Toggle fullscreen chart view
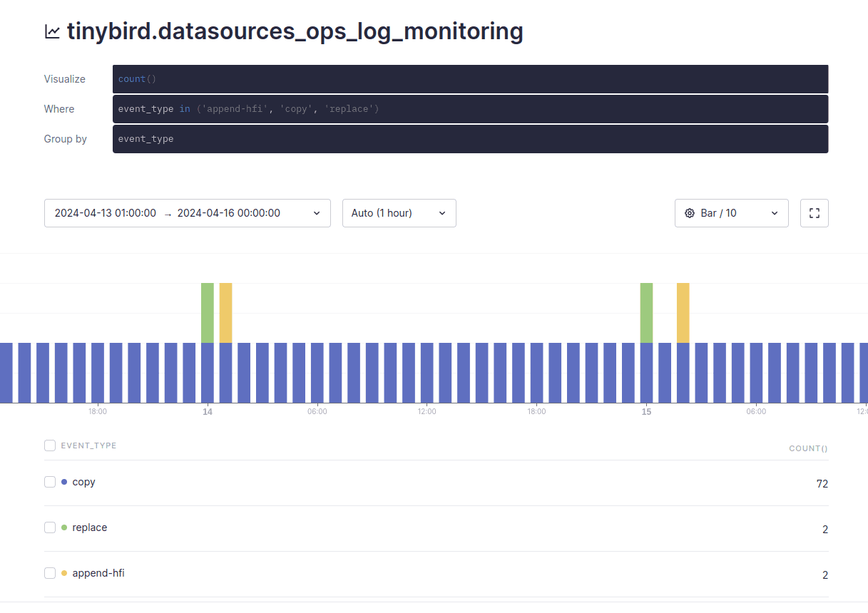This screenshot has height=613, width=868. tap(815, 213)
